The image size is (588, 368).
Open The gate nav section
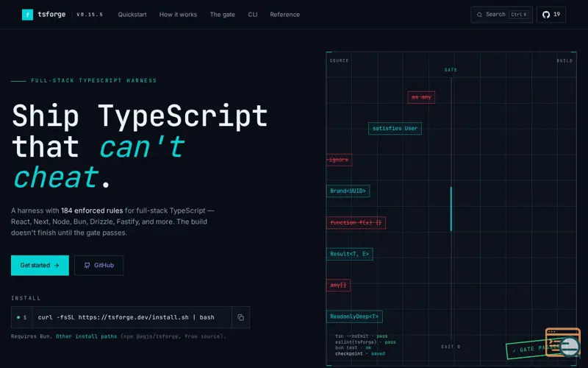click(x=223, y=15)
